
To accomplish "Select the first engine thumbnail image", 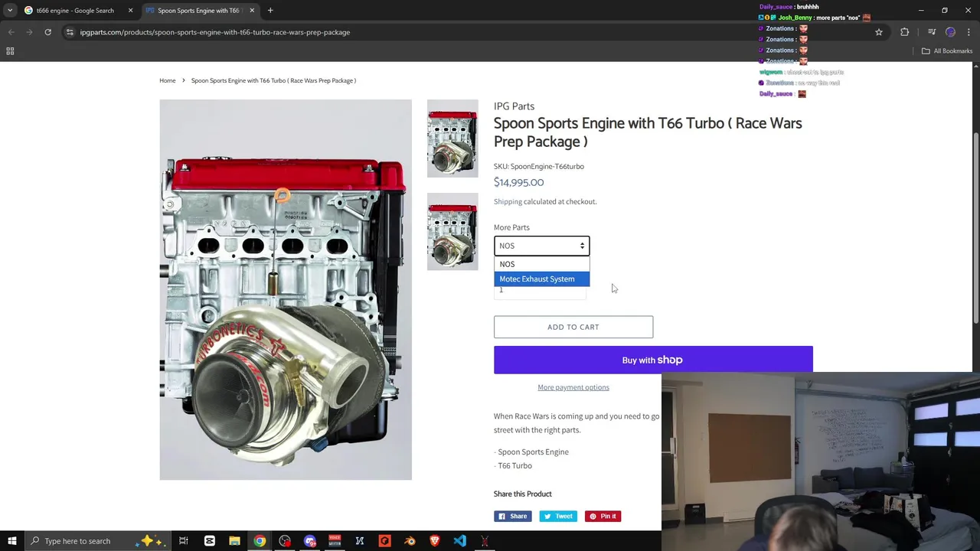I will [x=452, y=139].
